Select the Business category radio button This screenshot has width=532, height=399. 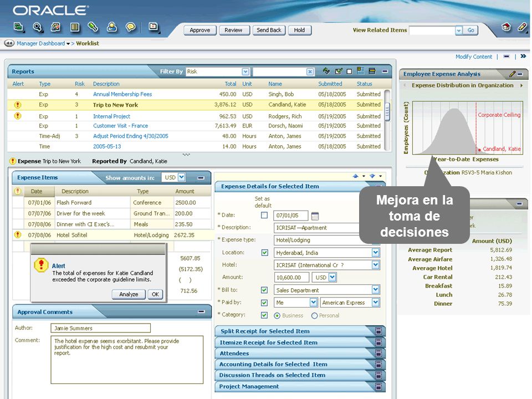tap(277, 315)
